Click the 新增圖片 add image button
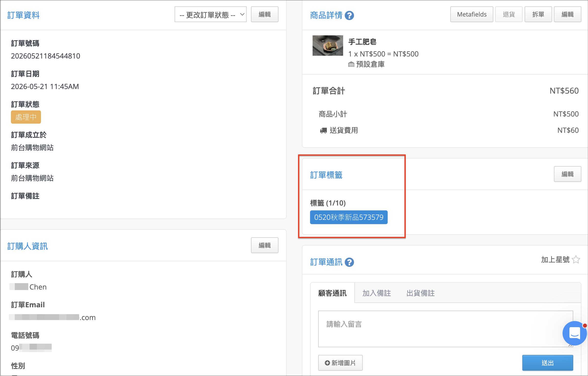Viewport: 588px width, 376px height. 340,363
